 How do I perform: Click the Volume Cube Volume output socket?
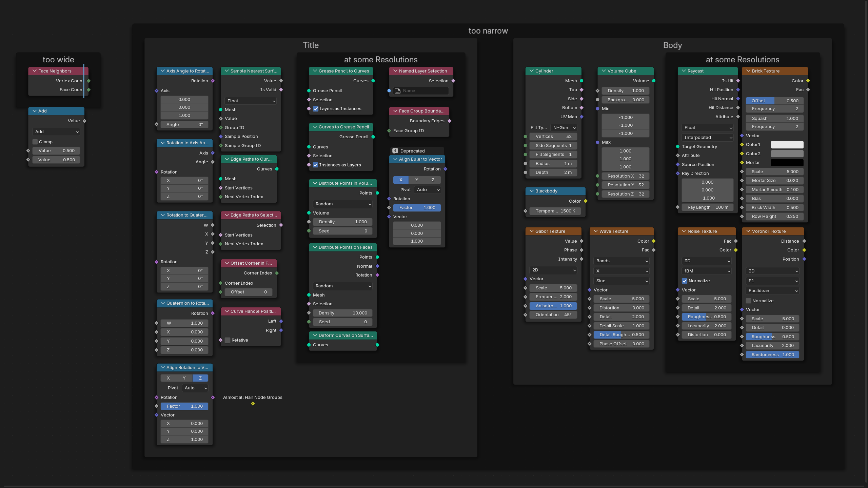click(654, 81)
